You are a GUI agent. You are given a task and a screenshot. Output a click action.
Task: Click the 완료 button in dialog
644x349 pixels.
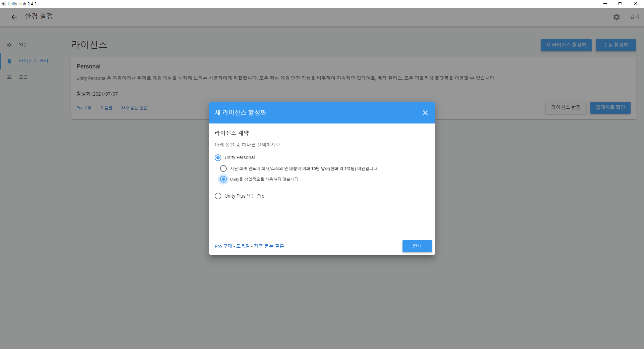[x=417, y=246]
